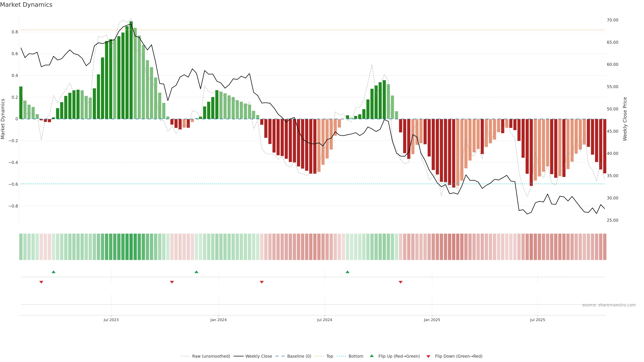Click the Market Dynamics chart title
The width and height of the screenshot is (644, 362).
tap(26, 5)
